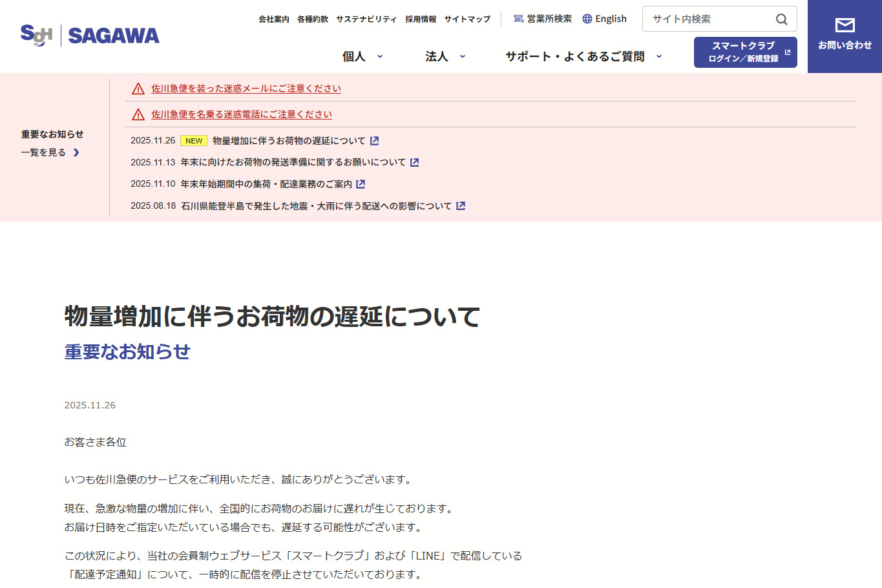
Task: Click the お問い合わせ button
Action: 845,36
